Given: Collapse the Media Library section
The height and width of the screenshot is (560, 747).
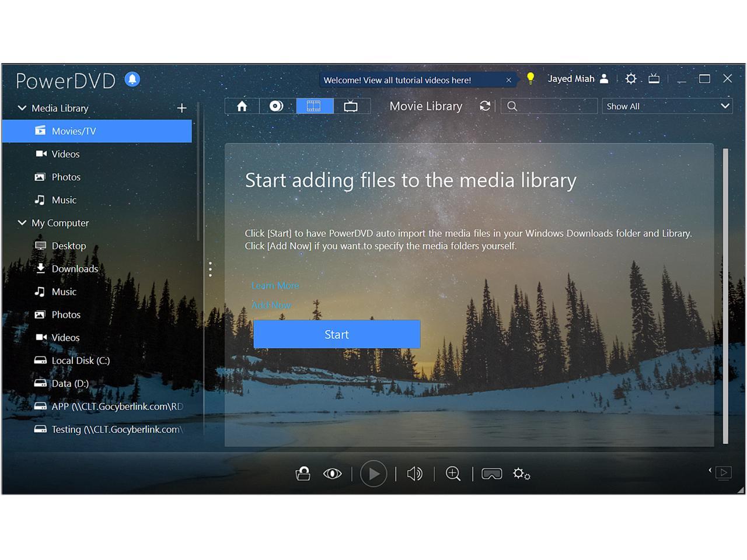Looking at the screenshot, I should 22,108.
